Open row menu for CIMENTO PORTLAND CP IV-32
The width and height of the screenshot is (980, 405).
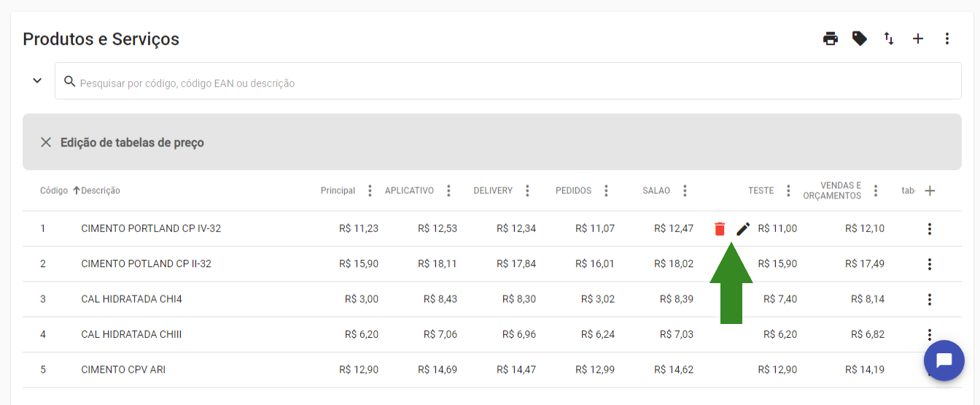click(930, 229)
